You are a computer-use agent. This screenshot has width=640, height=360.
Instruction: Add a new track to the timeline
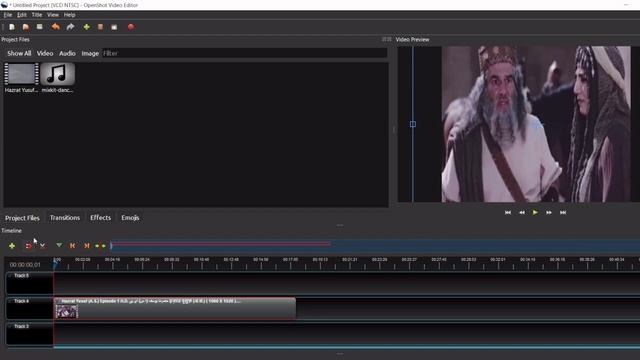pyautogui.click(x=12, y=246)
